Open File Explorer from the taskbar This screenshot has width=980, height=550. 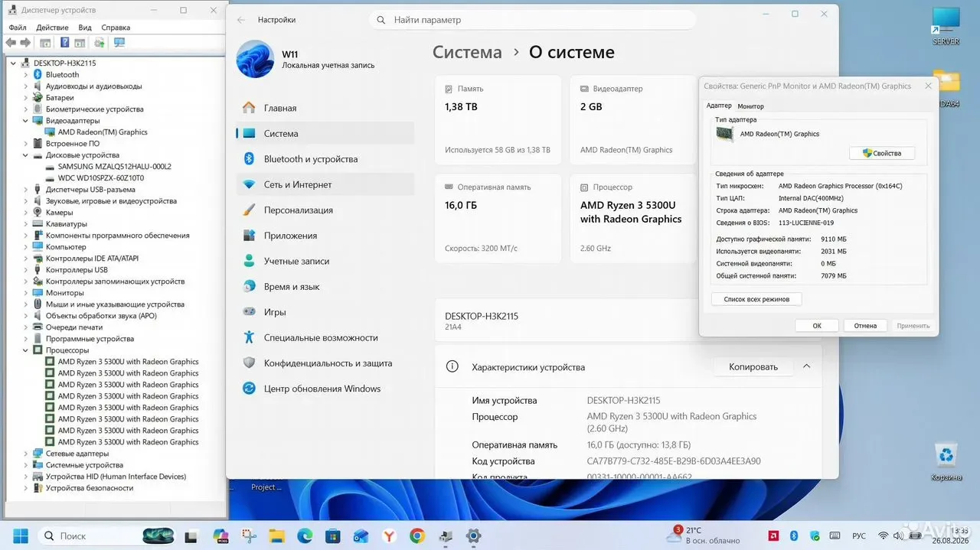[276, 535]
